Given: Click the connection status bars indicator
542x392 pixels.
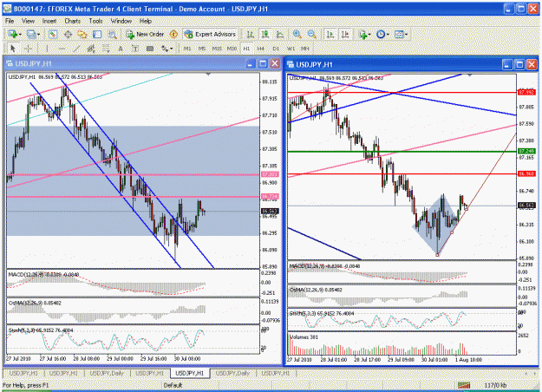Looking at the screenshot, I should tap(464, 385).
